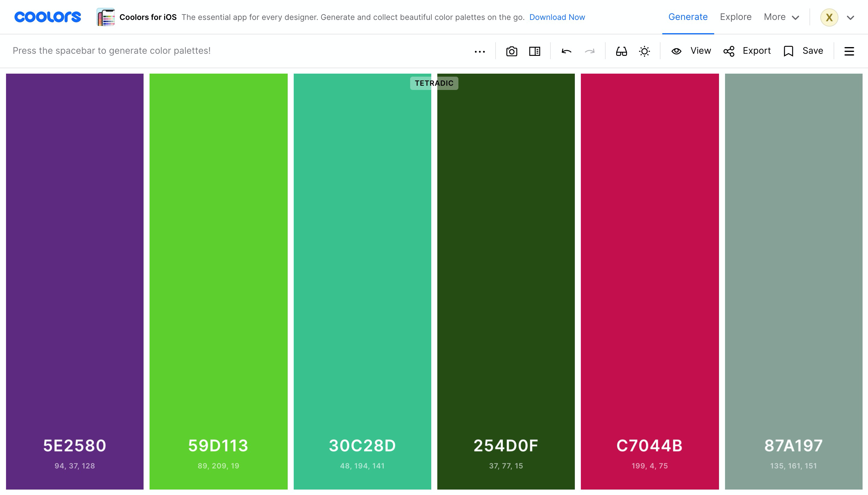This screenshot has height=495, width=868.
Task: Switch to the Explore tab
Action: (x=736, y=17)
